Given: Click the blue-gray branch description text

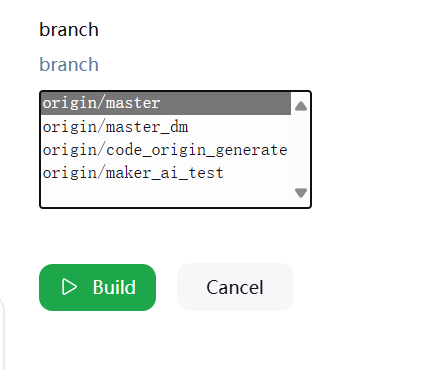Looking at the screenshot, I should click(69, 64).
